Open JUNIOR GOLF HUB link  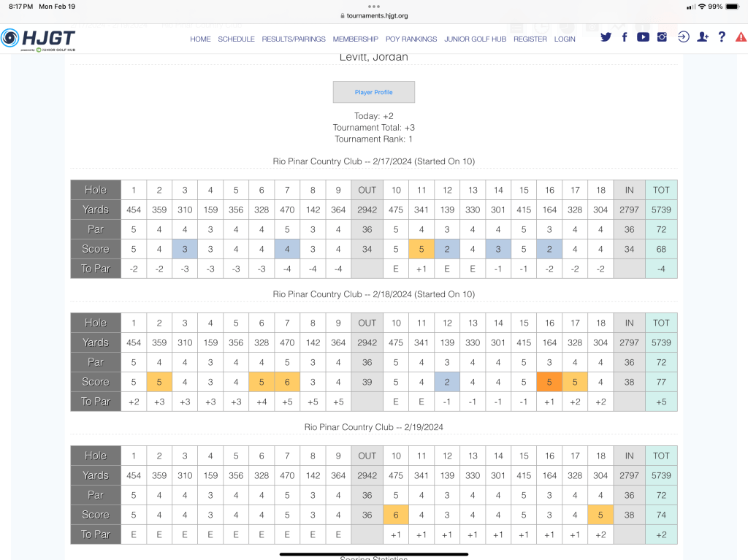click(x=475, y=39)
